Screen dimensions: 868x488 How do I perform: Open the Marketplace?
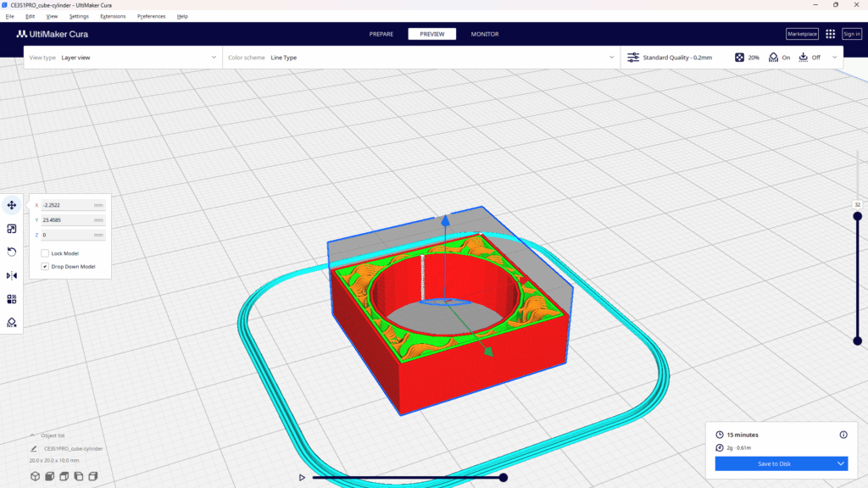coord(800,34)
